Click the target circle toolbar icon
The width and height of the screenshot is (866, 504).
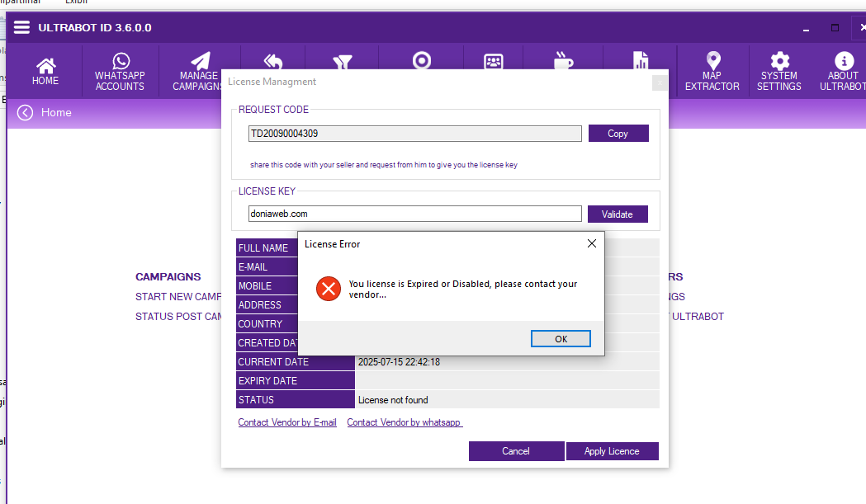421,60
